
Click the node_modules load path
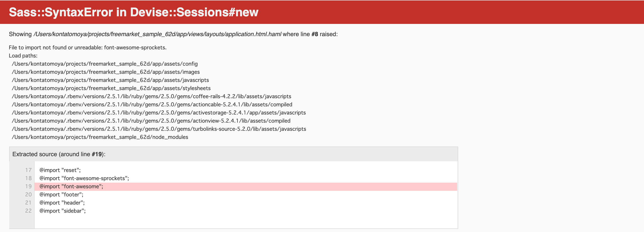tap(100, 137)
